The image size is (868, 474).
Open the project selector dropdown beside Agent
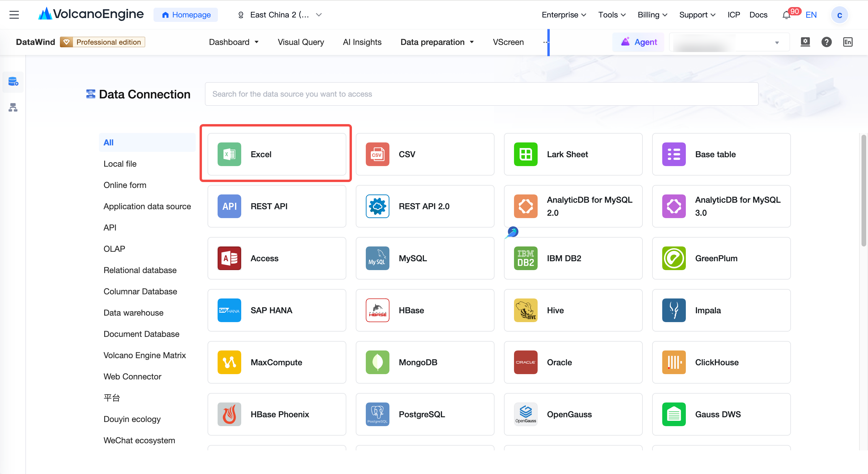point(729,42)
